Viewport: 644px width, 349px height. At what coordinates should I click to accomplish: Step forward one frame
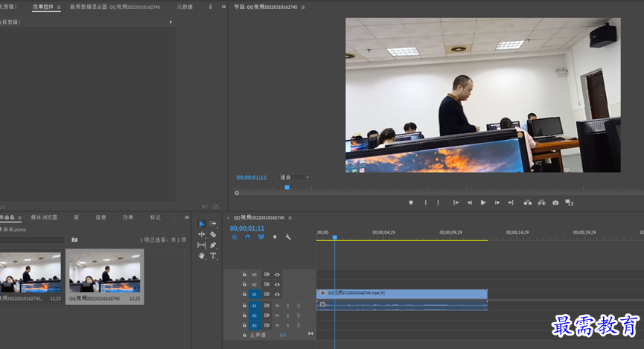pos(497,202)
